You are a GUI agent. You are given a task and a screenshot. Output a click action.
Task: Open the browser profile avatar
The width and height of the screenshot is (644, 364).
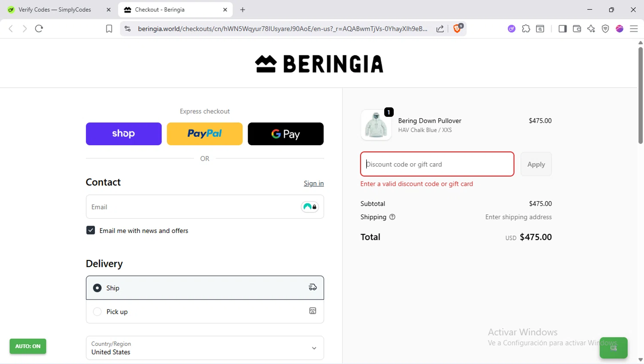[x=620, y=29]
